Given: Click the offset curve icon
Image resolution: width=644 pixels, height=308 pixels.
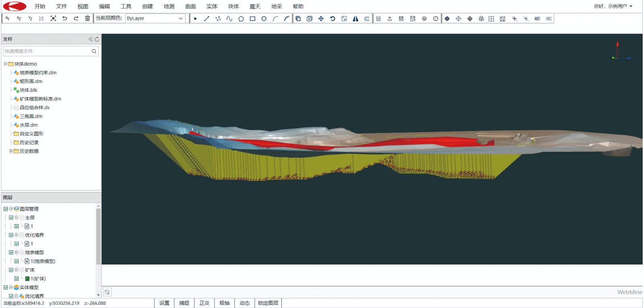Looking at the screenshot, I should coord(367,19).
